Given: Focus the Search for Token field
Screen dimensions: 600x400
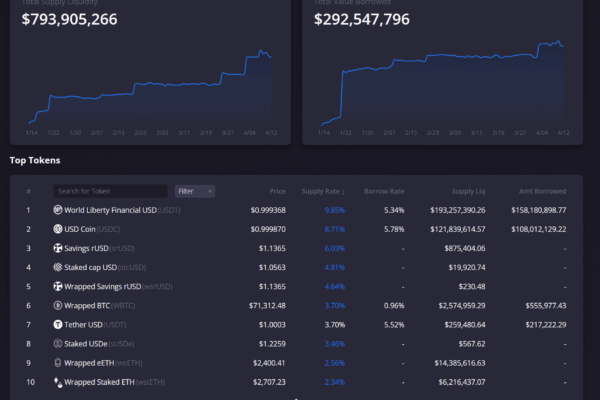Looking at the screenshot, I should (110, 191).
